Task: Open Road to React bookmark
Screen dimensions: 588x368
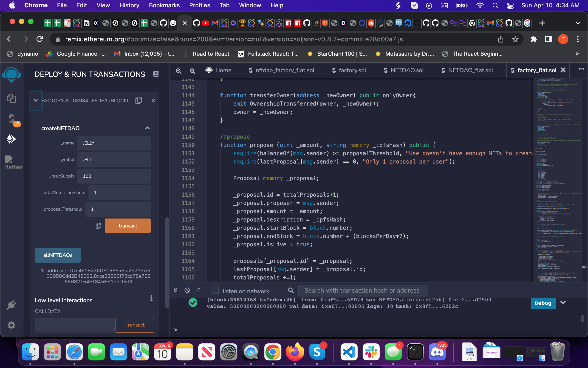Action: coord(206,54)
